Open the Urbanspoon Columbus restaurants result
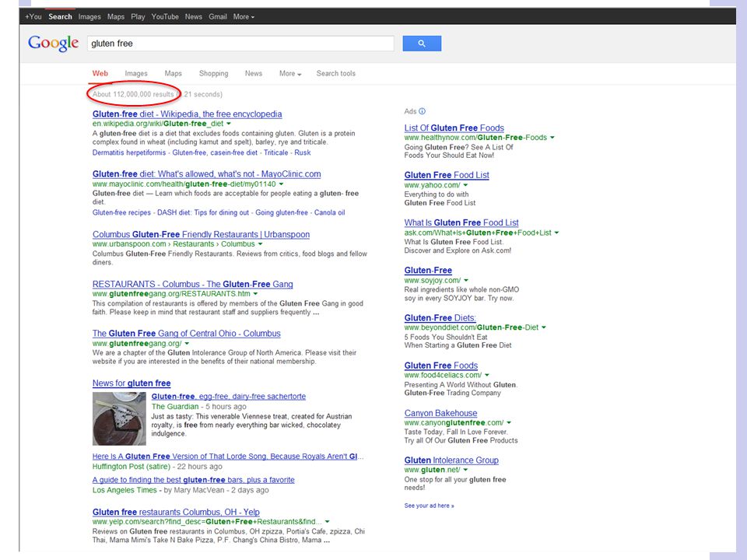 [x=201, y=234]
